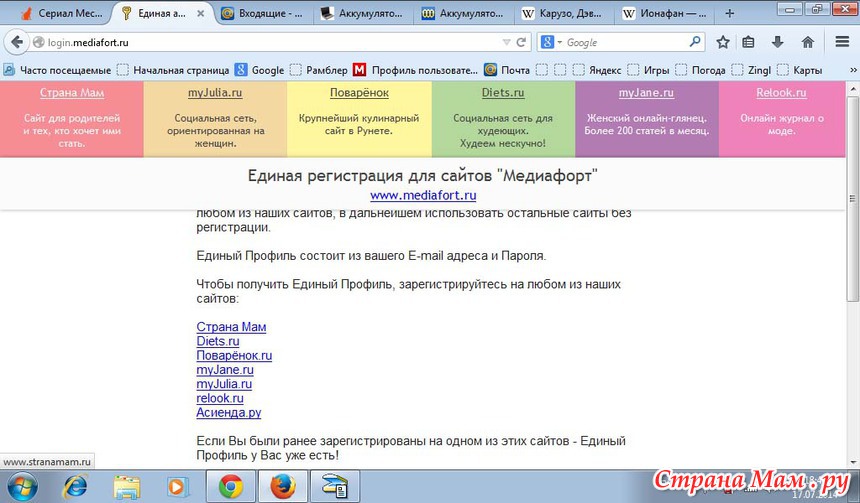
Task: Open the Рамблер bookmark
Action: click(319, 70)
